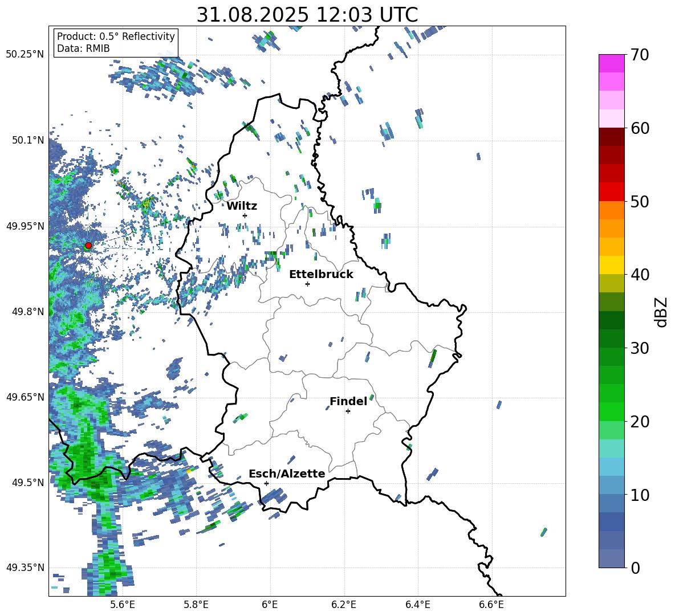Click the Wiltz city label

tap(242, 206)
